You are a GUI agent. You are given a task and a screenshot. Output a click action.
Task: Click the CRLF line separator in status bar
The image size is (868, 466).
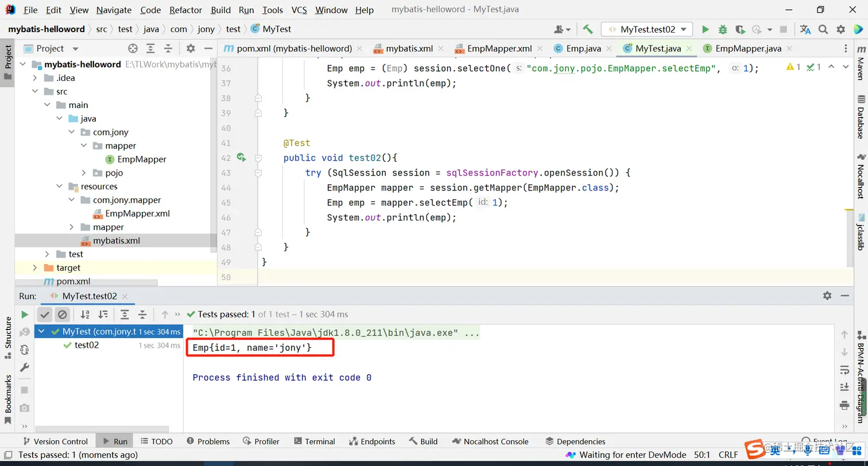728,455
